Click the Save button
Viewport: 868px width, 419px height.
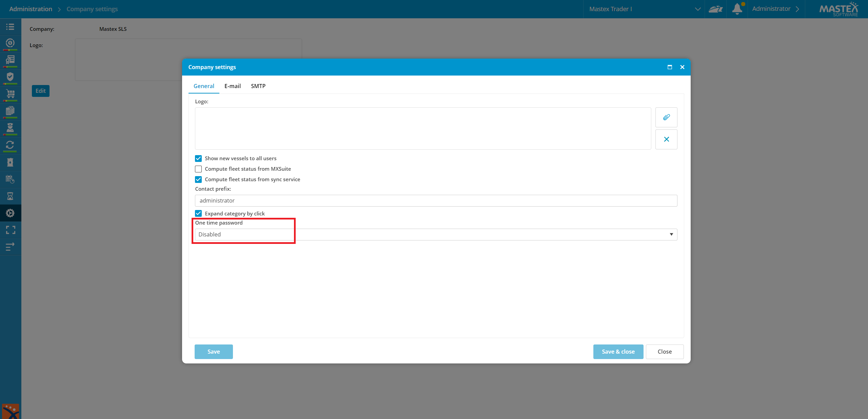click(214, 352)
